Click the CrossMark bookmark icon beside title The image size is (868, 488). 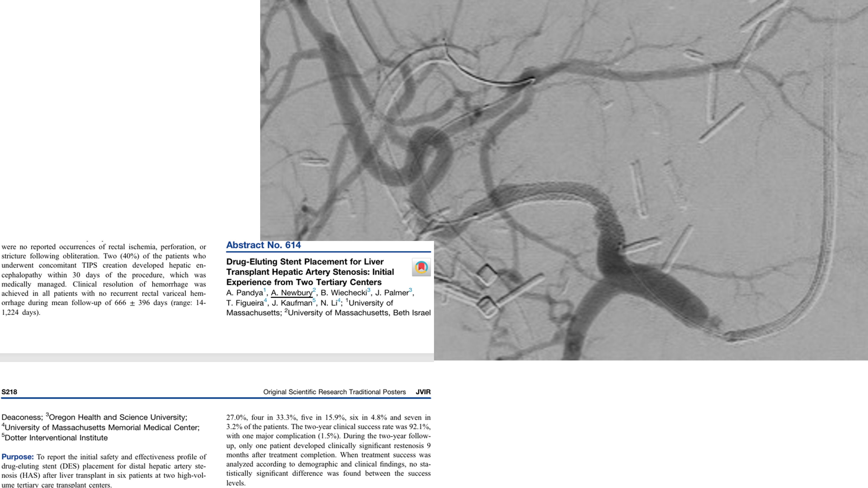421,267
